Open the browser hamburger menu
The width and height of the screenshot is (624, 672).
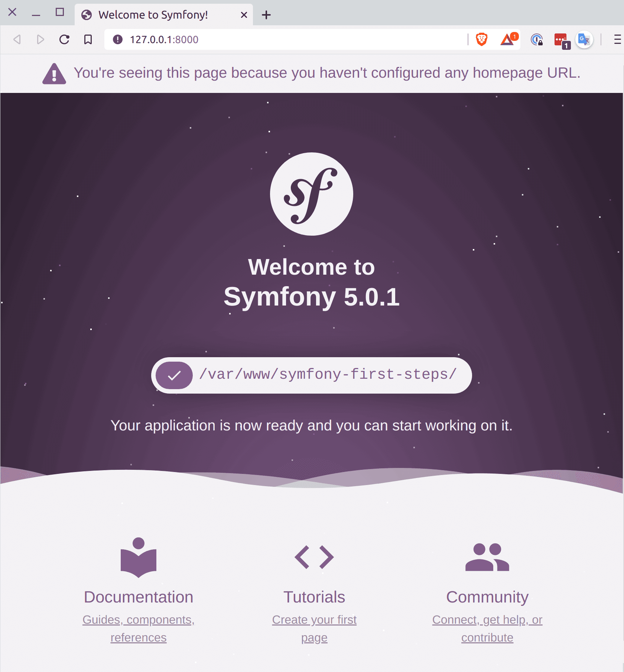point(617,39)
